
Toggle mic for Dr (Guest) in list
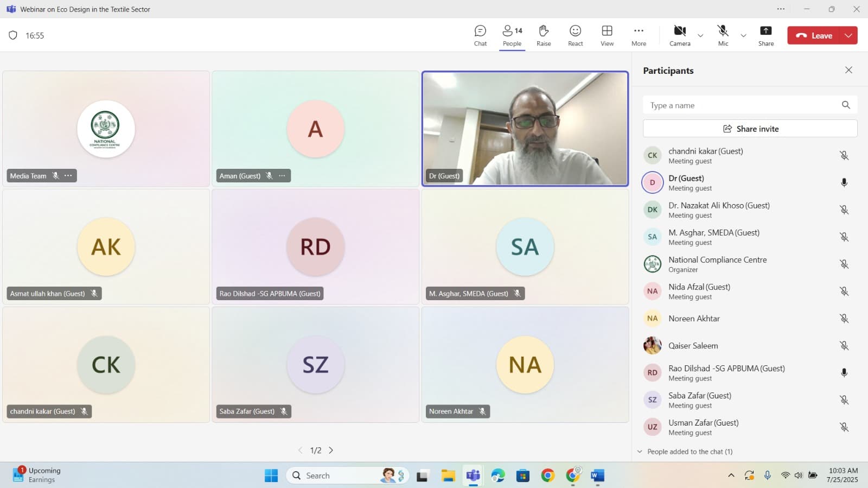tap(844, 182)
